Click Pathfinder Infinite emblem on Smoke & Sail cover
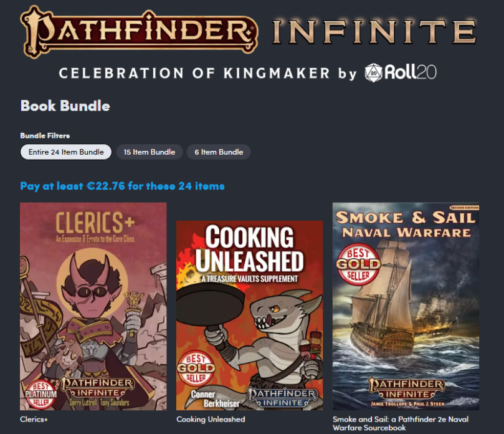Viewport: 504px width, 434px height. [407, 388]
